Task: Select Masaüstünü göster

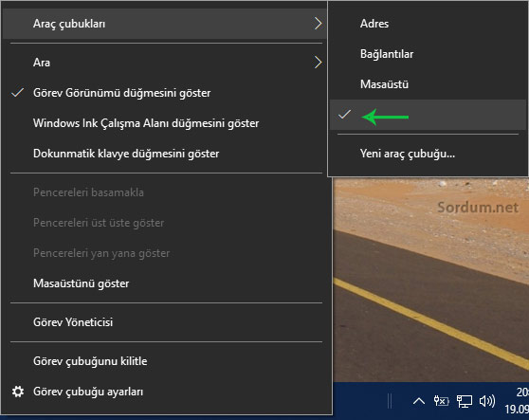Action: pyautogui.click(x=164, y=283)
